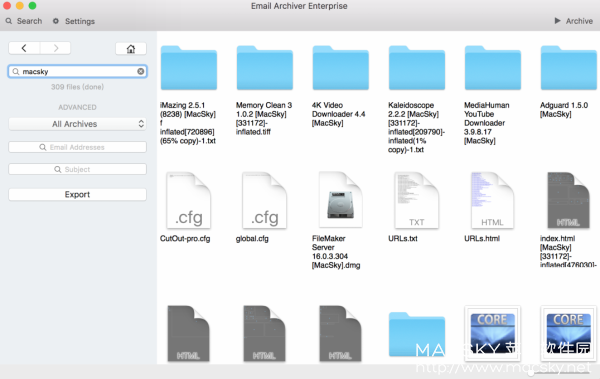Click the 'URLs.txt' file name
The height and width of the screenshot is (379, 600).
pyautogui.click(x=403, y=239)
